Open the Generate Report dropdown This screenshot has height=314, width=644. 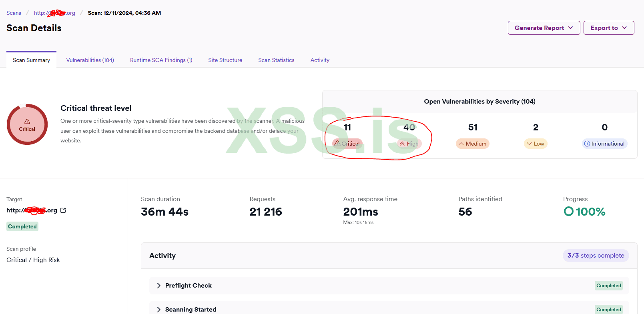[x=544, y=28]
